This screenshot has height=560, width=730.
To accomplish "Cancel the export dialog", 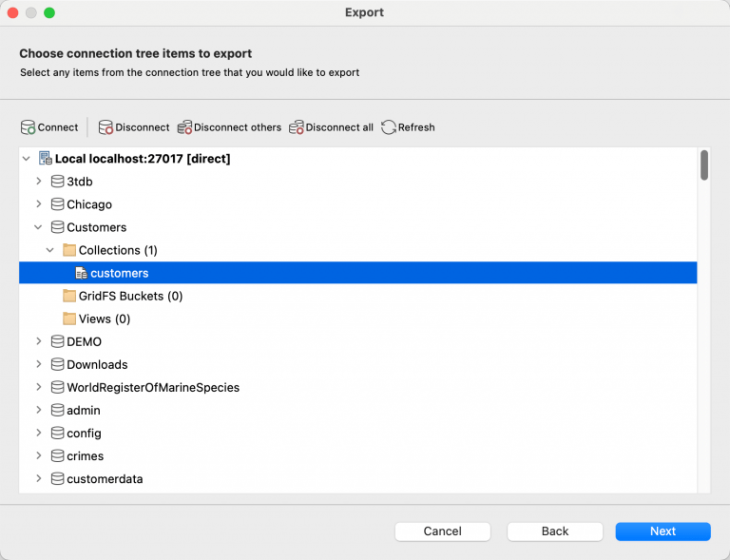I will tap(442, 531).
